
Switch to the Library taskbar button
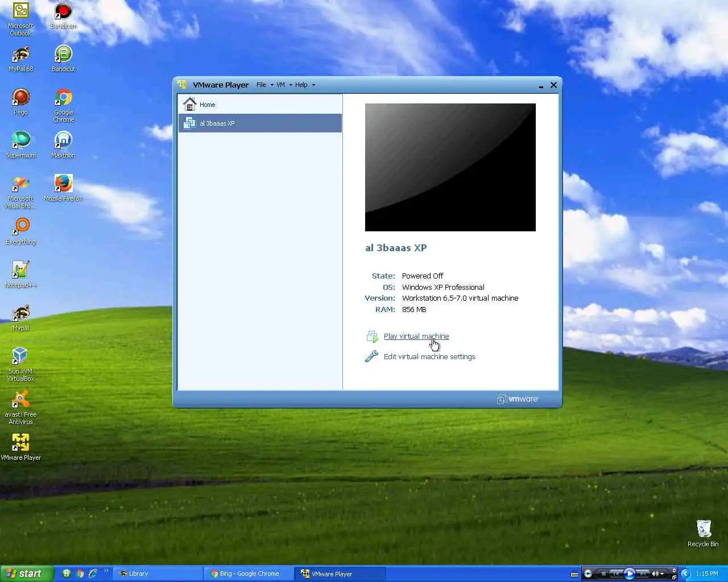click(x=158, y=573)
